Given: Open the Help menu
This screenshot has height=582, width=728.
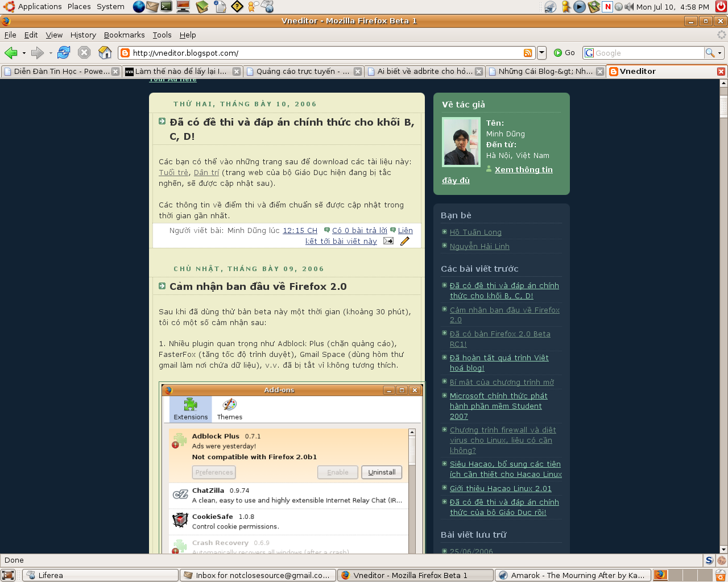Looking at the screenshot, I should click(188, 35).
